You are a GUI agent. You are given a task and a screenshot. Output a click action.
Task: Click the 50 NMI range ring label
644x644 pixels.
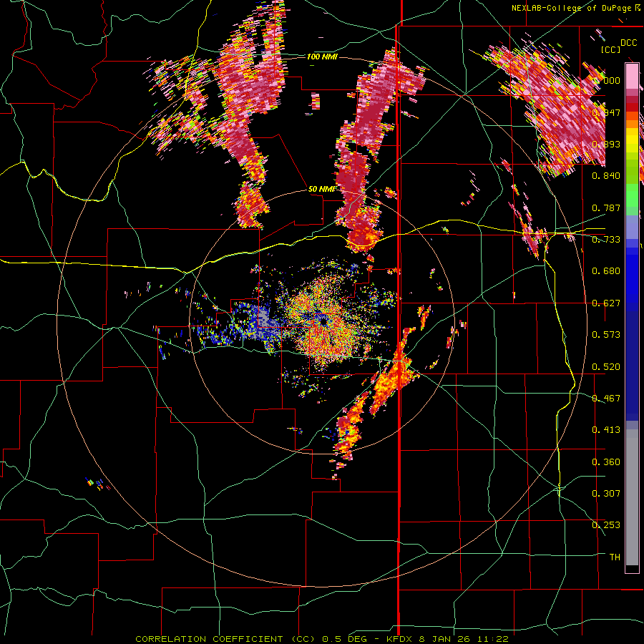coord(322,189)
